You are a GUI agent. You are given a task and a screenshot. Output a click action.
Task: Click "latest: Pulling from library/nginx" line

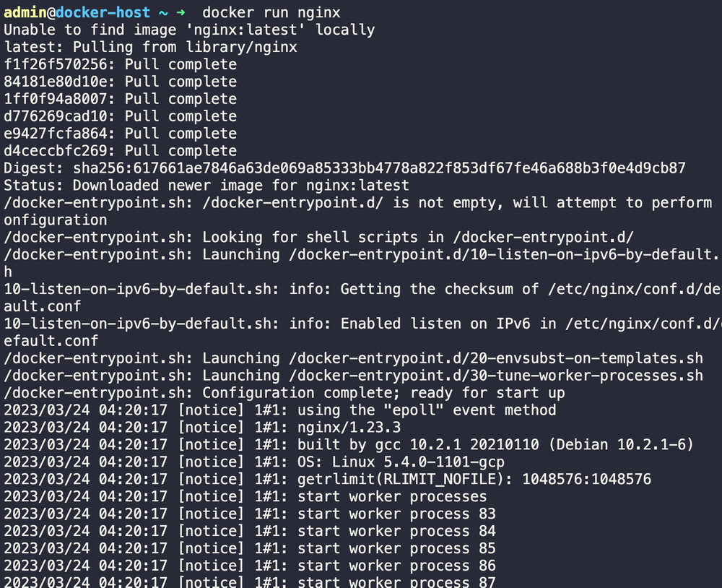(150, 47)
